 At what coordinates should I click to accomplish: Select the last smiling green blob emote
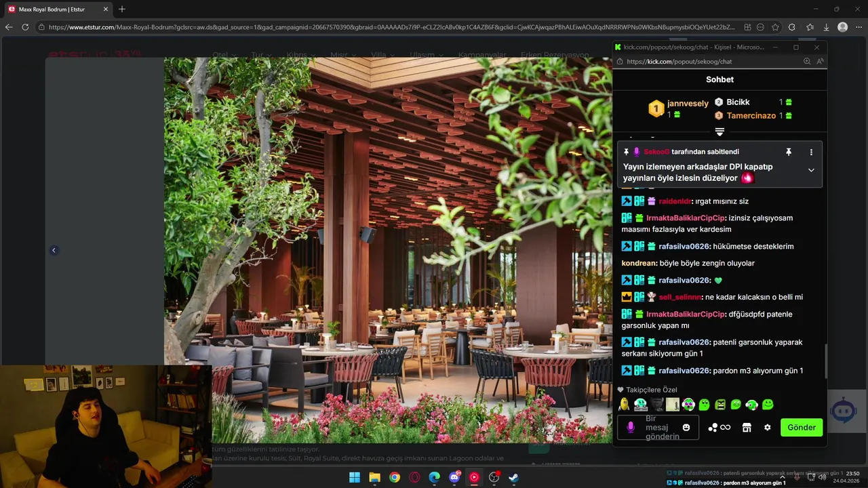(x=768, y=405)
